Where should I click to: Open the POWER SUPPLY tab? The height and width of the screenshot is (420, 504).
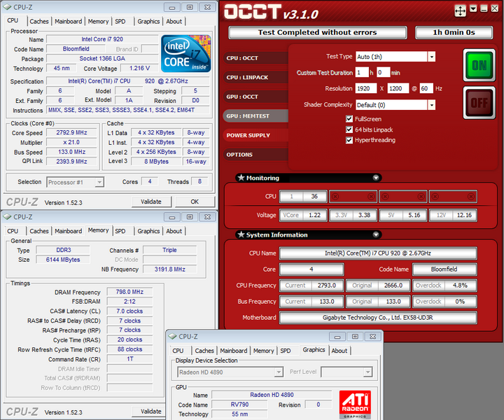(255, 135)
